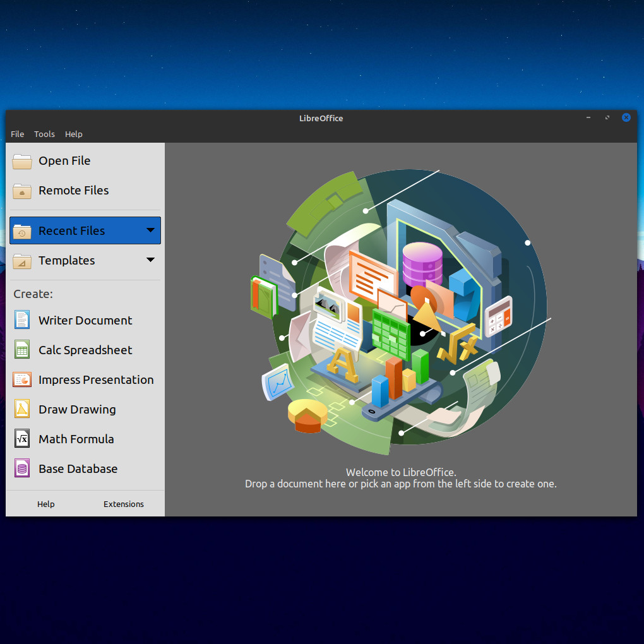The width and height of the screenshot is (644, 644).
Task: Click the Welcome to LibreOffice drop area
Action: [400, 478]
